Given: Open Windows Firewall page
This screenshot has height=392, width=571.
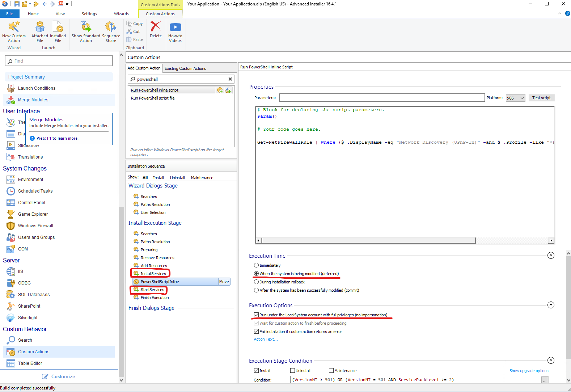Looking at the screenshot, I should [x=35, y=226].
